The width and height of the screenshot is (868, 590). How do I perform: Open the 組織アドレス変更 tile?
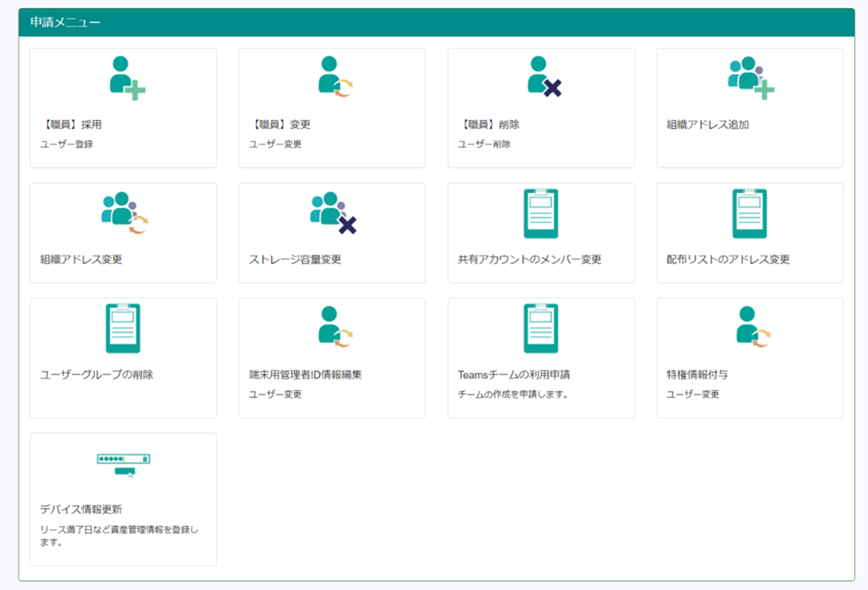pos(123,233)
